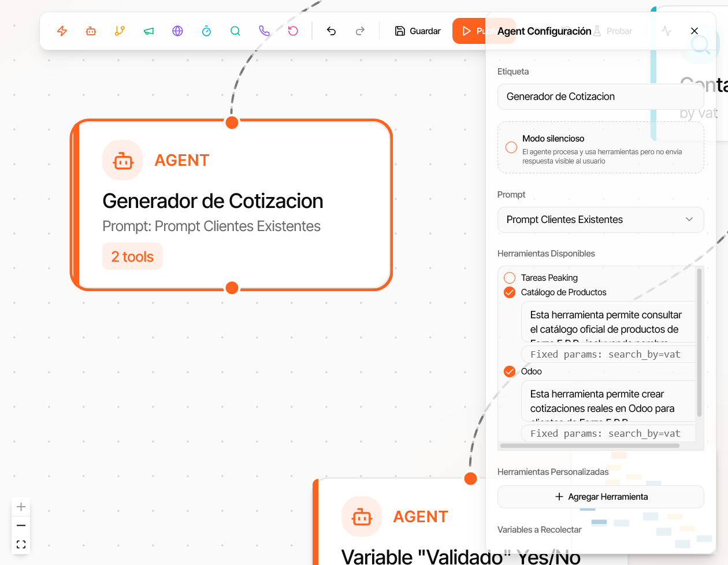Click top connector of Generador de Cotizacion node
728x565 pixels.
(x=232, y=122)
